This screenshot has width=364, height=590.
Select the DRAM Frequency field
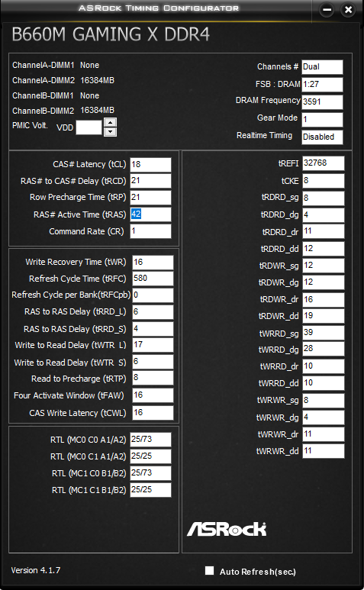(x=322, y=102)
